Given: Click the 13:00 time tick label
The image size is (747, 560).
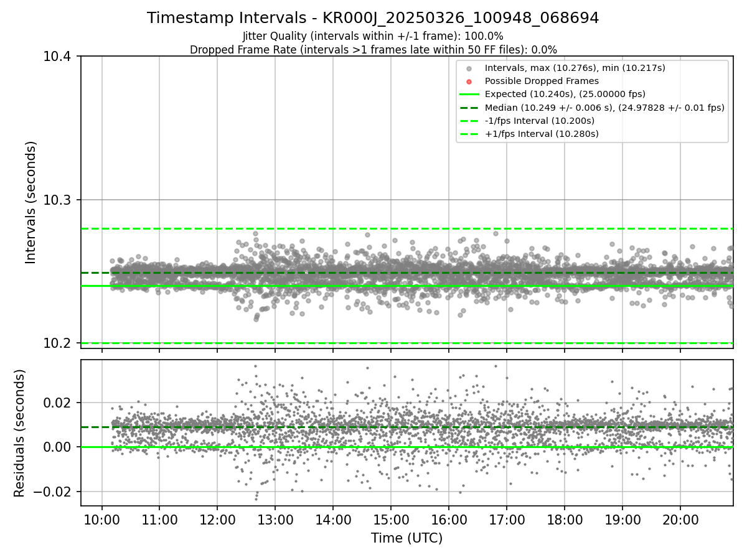Looking at the screenshot, I should [x=275, y=519].
